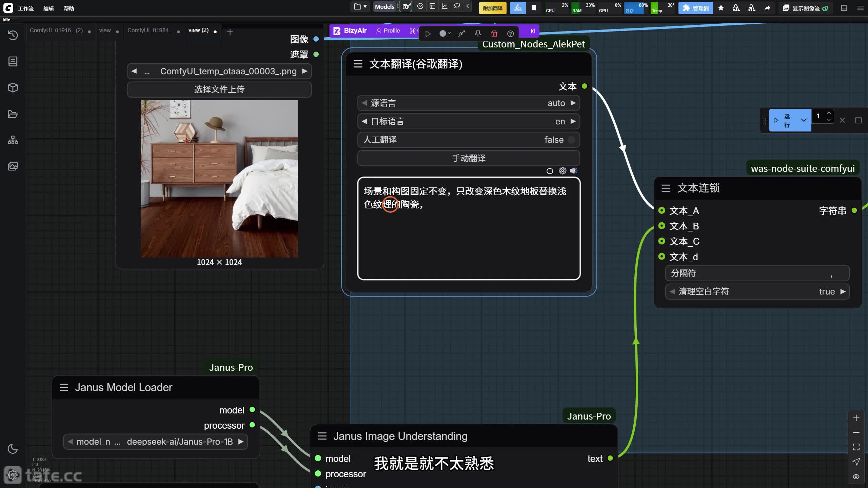Click the bookmark icon in top bar
The height and width of the screenshot is (488, 868).
(534, 8)
